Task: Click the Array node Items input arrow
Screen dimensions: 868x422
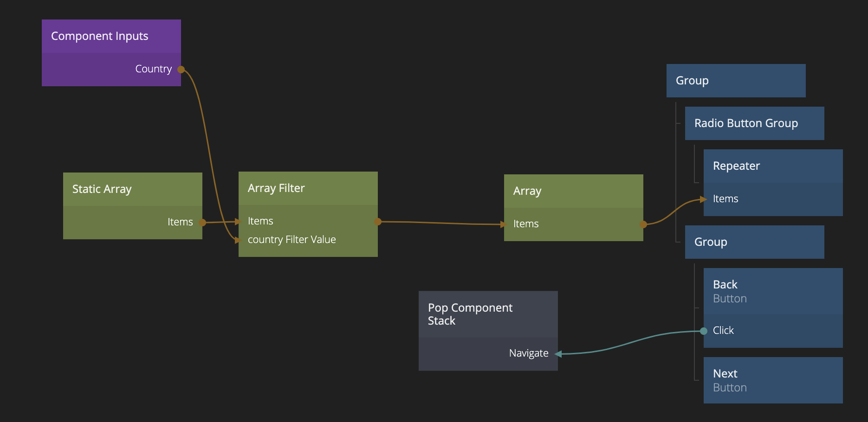Action: pos(504,224)
